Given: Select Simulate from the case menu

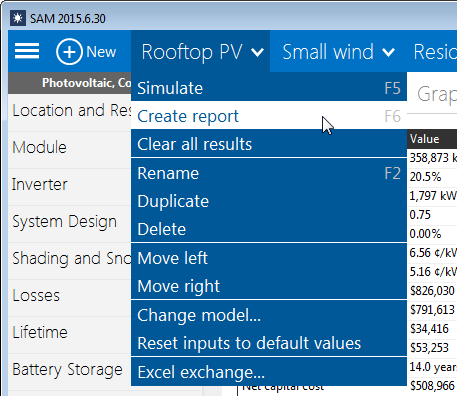Looking at the screenshot, I should pos(269,88).
